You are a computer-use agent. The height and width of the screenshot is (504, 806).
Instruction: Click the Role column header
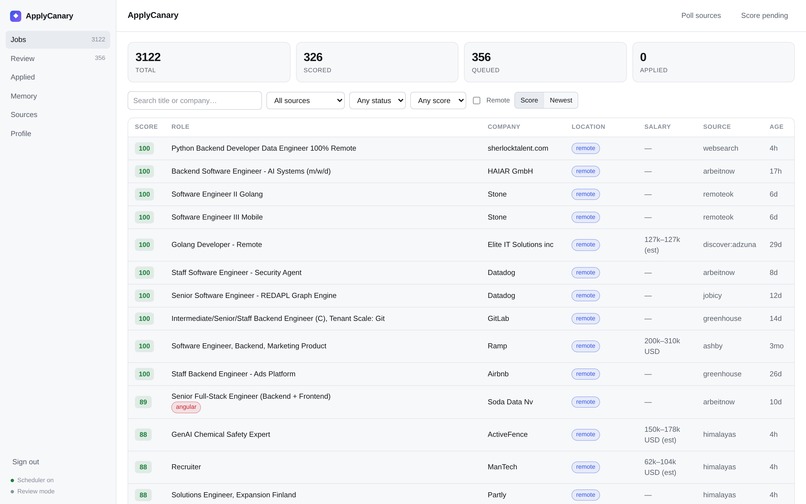tap(180, 127)
